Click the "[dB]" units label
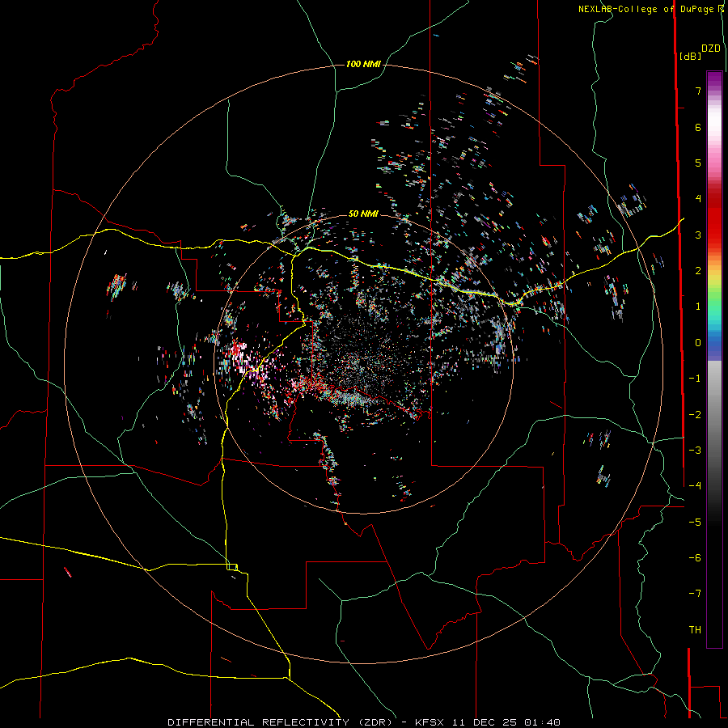728x728 pixels. pos(691,56)
